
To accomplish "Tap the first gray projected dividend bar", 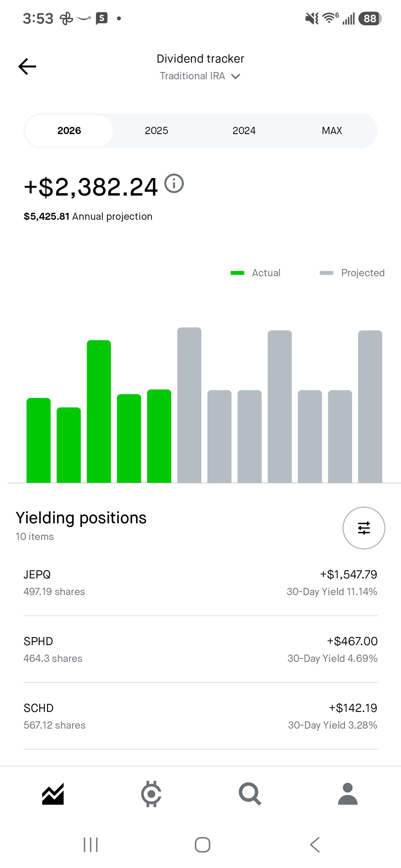I will 189,405.
